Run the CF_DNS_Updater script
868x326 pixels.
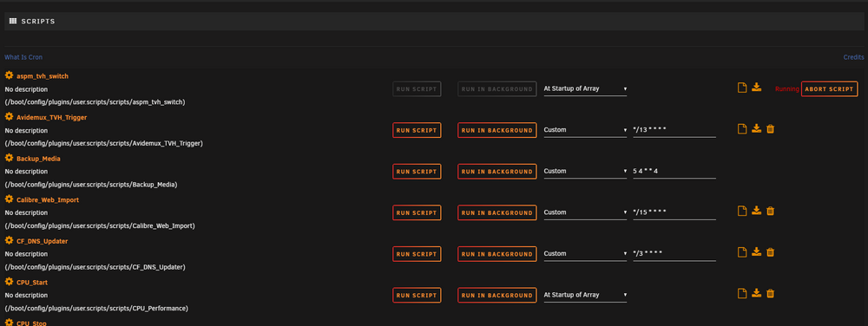[x=417, y=254]
